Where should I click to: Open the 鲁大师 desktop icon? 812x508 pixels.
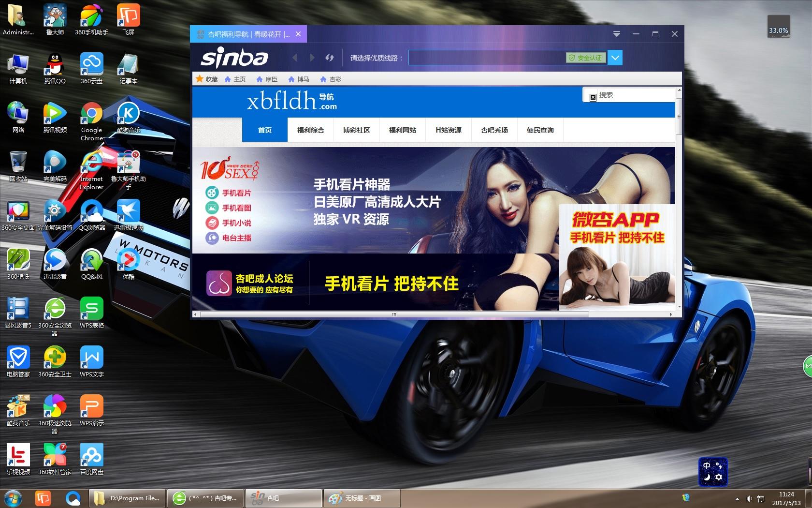pos(55,19)
